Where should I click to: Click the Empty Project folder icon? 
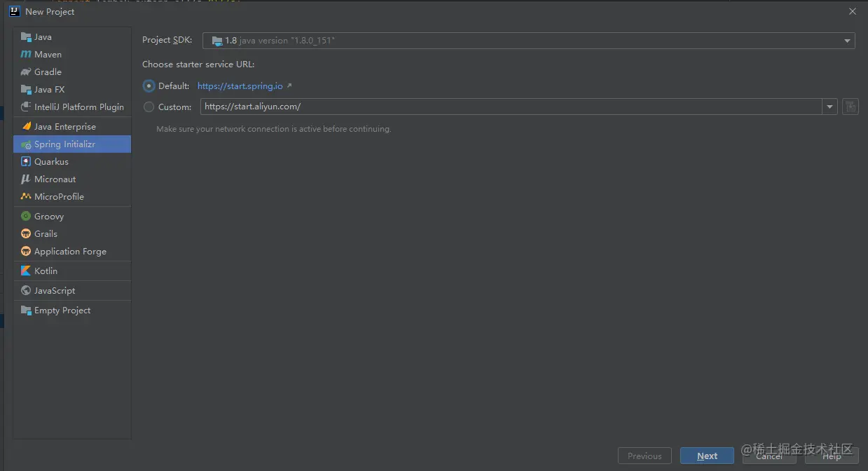(x=26, y=310)
